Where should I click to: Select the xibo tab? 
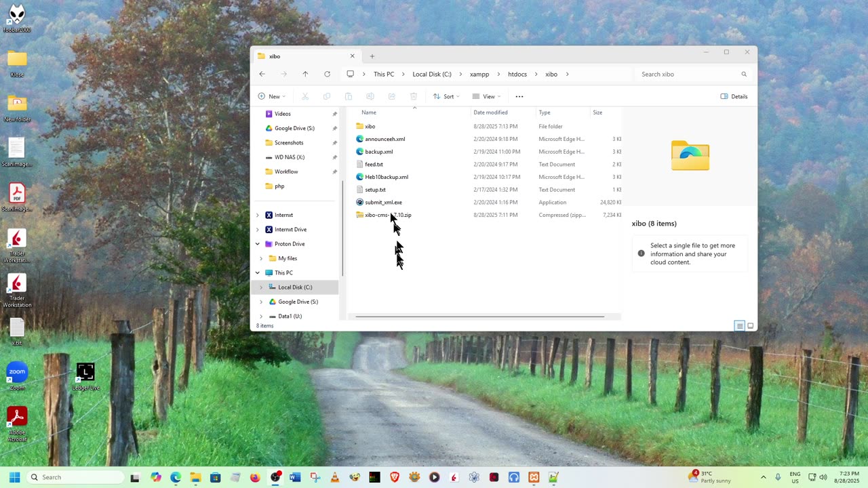(x=307, y=56)
